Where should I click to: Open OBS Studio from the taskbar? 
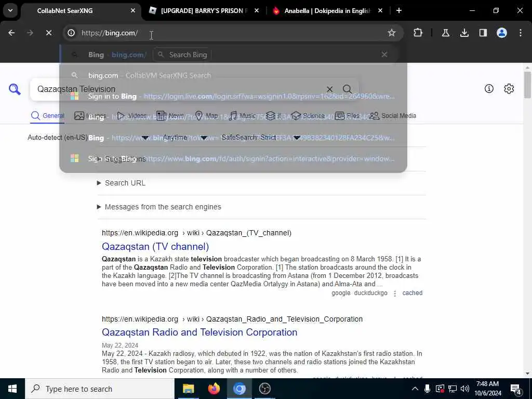[x=265, y=389]
